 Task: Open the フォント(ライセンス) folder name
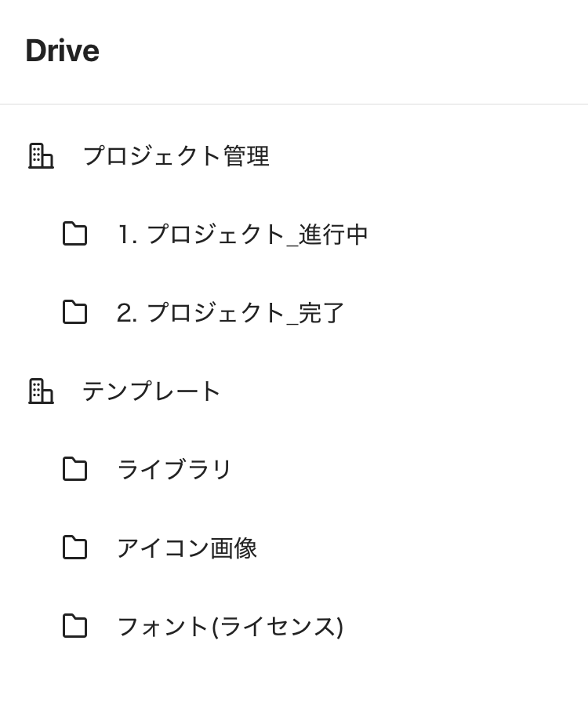pos(230,626)
